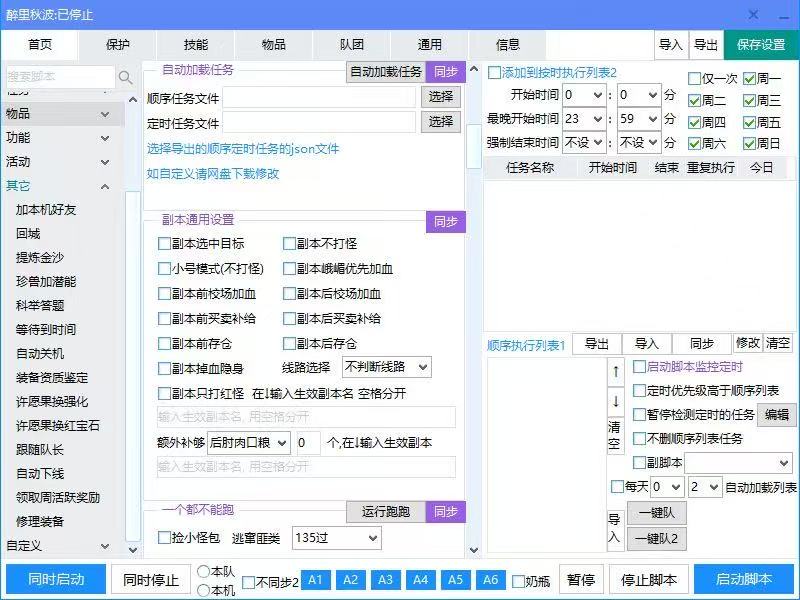Select the A6 account button
Image resolution: width=800 pixels, height=600 pixels.
click(490, 580)
